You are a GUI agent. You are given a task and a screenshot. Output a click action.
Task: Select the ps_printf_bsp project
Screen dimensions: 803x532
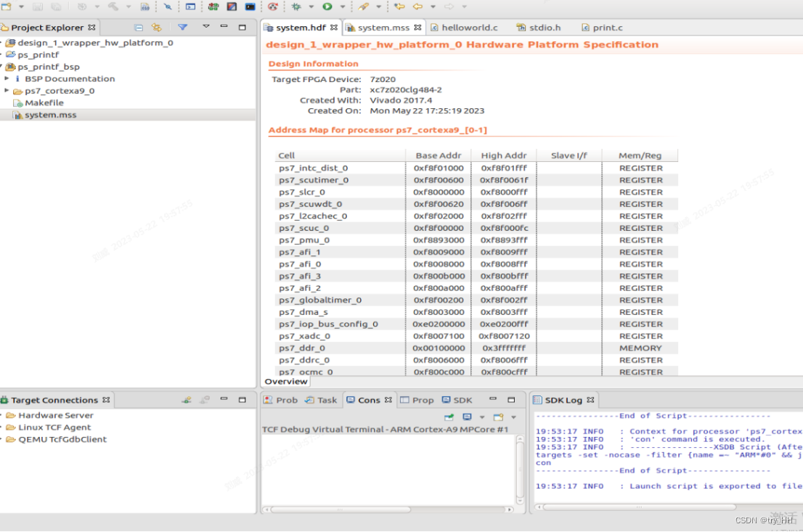pyautogui.click(x=49, y=67)
